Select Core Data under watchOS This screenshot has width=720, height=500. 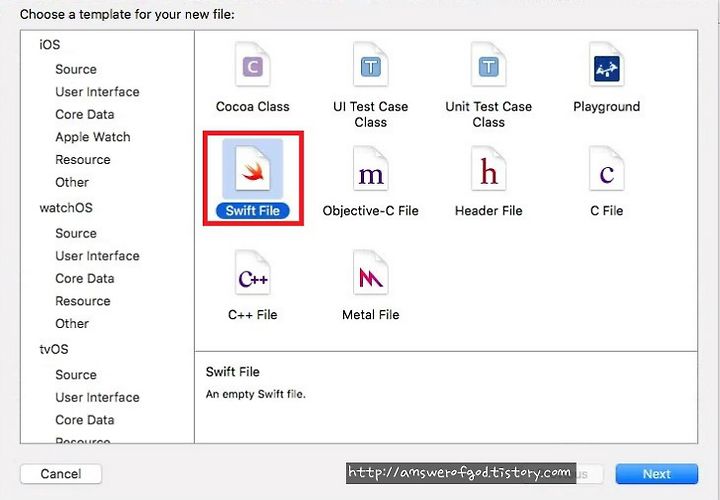click(84, 278)
